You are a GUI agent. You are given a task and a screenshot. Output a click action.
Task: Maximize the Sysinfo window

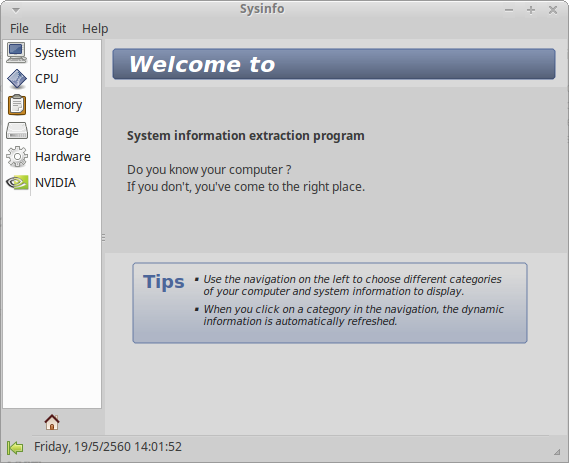pos(531,10)
